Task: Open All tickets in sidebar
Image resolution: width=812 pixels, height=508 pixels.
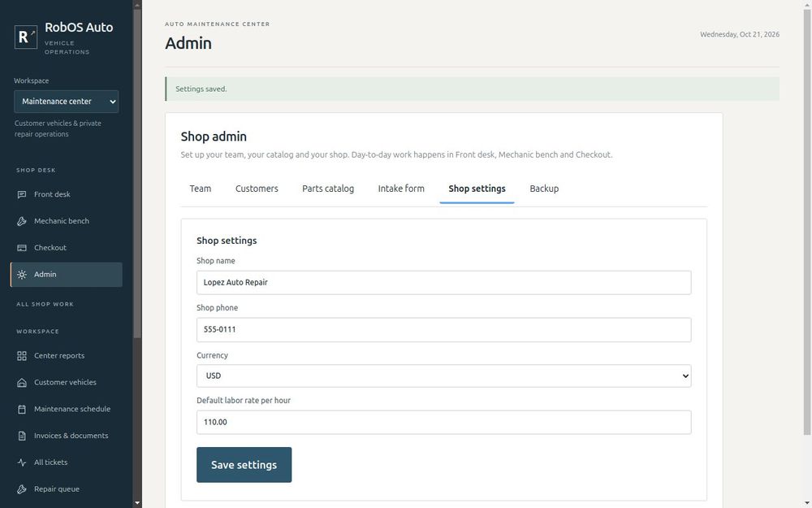Action: [67, 462]
